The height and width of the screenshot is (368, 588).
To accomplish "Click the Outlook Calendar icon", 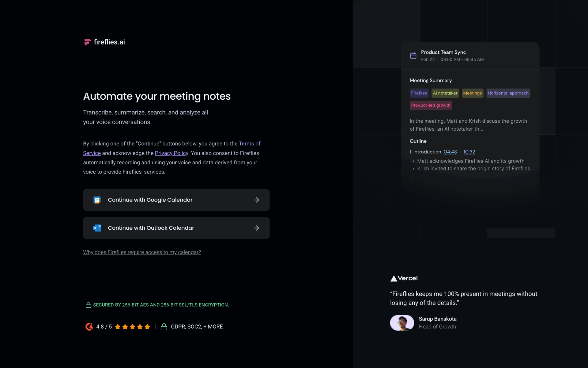I will point(97,228).
